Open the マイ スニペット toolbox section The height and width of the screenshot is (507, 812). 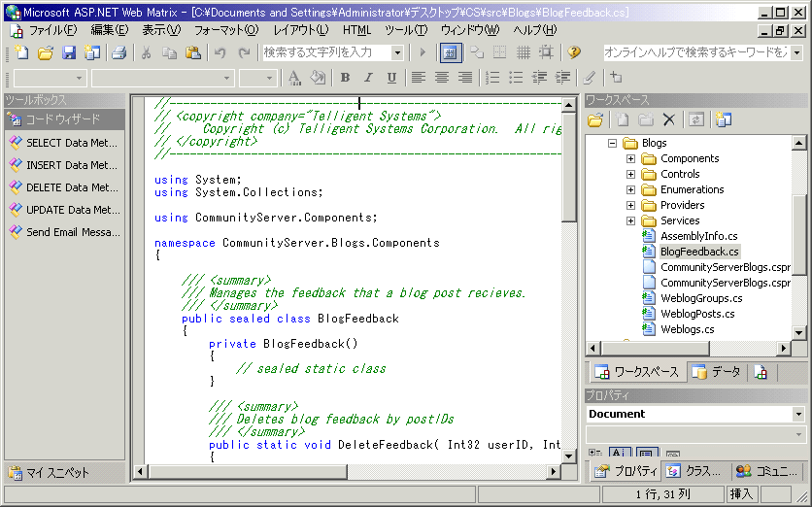pyautogui.click(x=65, y=472)
